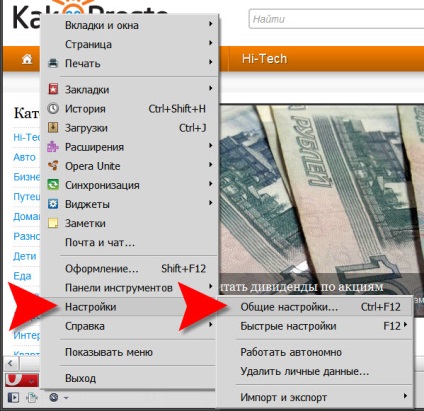The height and width of the screenshot is (411, 424).
Task: Click the Найти search field
Action: click(337, 19)
